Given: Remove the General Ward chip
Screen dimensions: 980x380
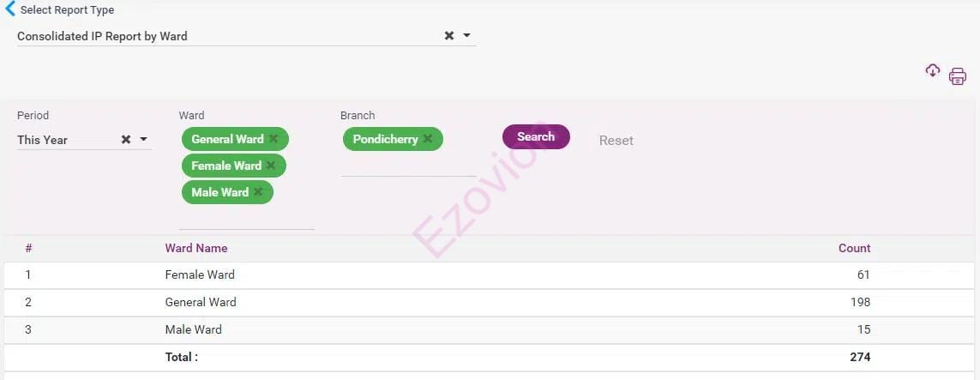Looking at the screenshot, I should [274, 139].
